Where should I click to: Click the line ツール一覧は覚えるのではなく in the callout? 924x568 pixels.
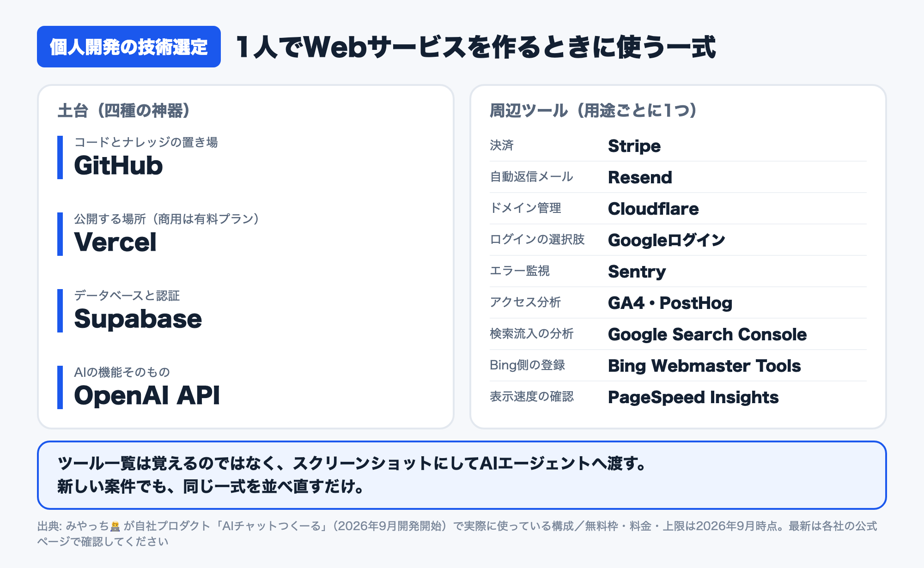point(352,463)
